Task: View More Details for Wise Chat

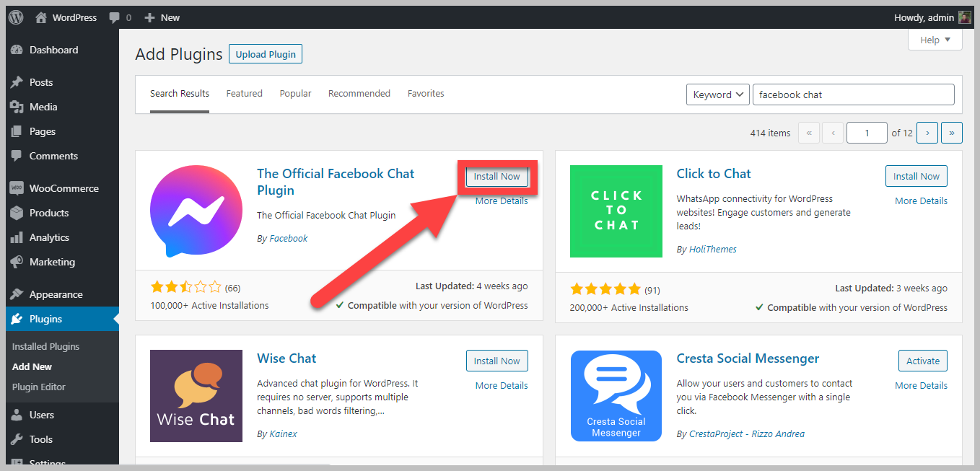Action: click(x=502, y=386)
